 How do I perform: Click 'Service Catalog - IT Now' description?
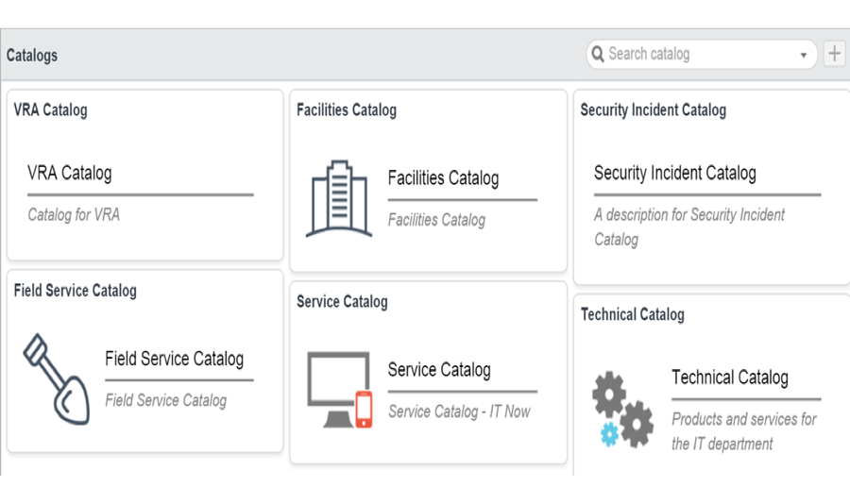(x=459, y=412)
